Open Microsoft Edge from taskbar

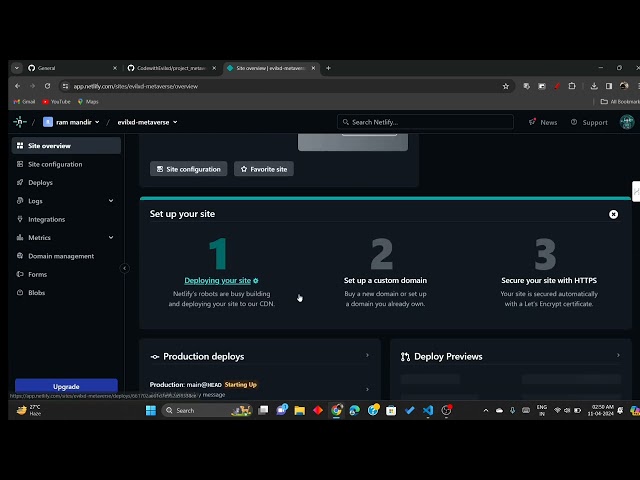[x=354, y=410]
